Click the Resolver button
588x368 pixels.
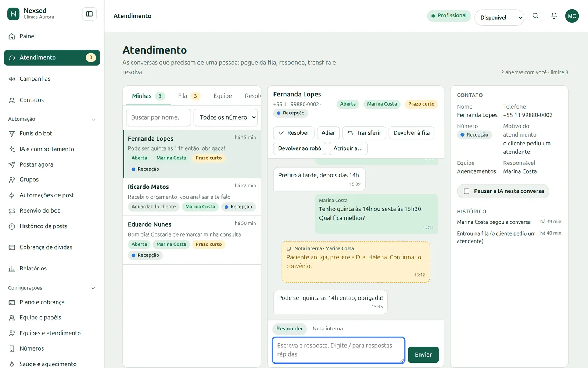pyautogui.click(x=294, y=133)
